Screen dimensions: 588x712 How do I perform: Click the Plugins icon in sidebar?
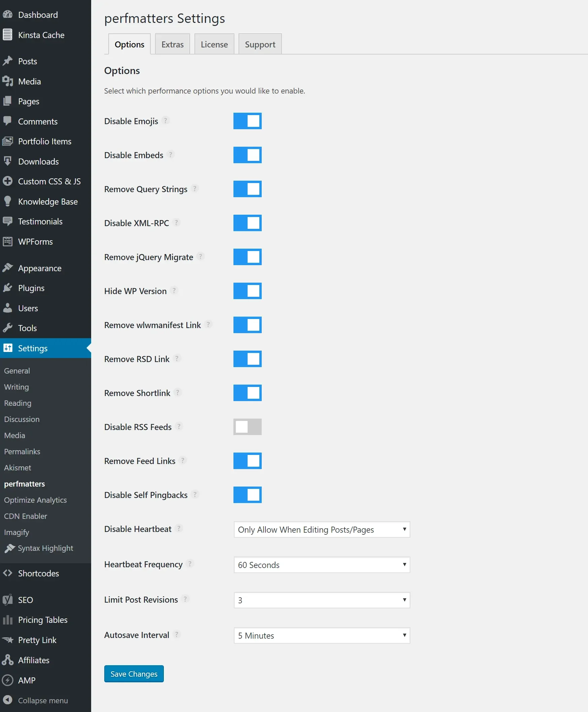(8, 288)
